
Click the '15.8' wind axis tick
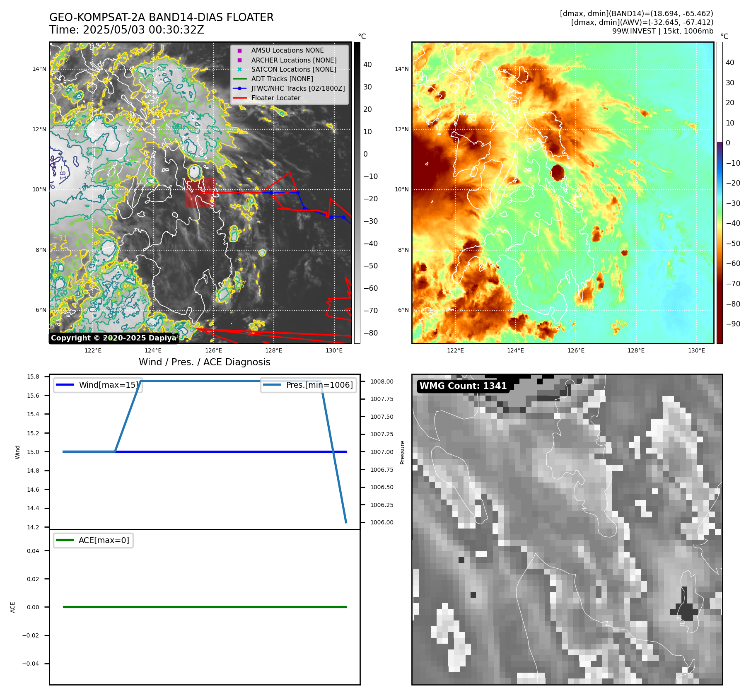33,377
